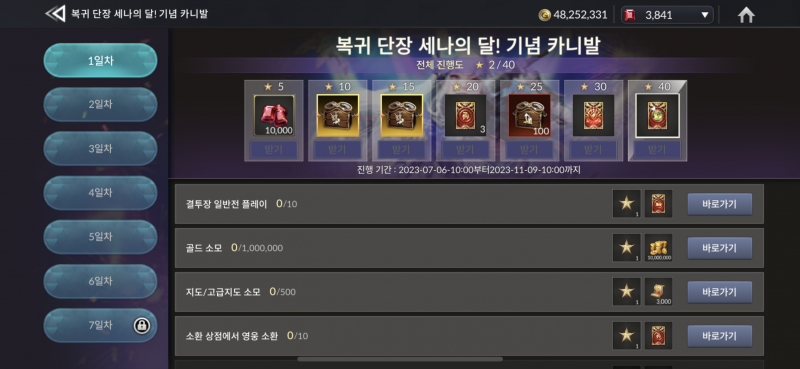800x369 pixels.
Task: Tap the lock icon on 7일차
Action: click(141, 325)
